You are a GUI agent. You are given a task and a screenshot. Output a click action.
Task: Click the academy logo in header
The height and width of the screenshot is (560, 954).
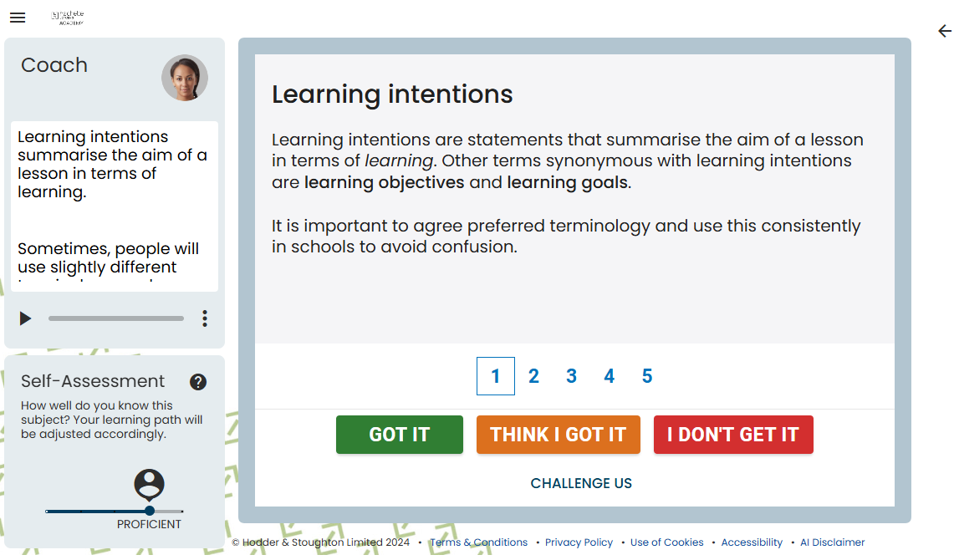point(68,18)
